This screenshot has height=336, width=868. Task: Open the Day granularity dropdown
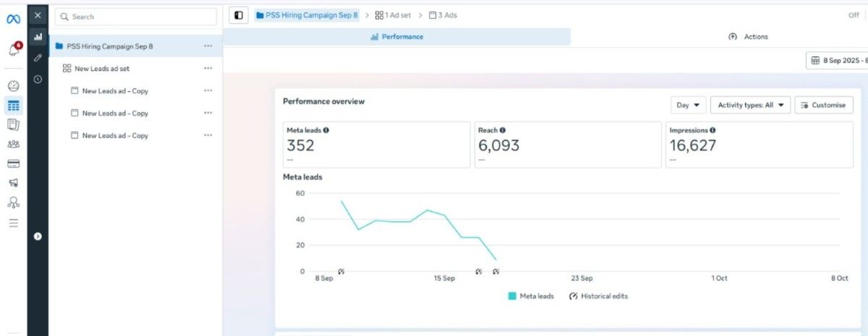click(x=688, y=105)
